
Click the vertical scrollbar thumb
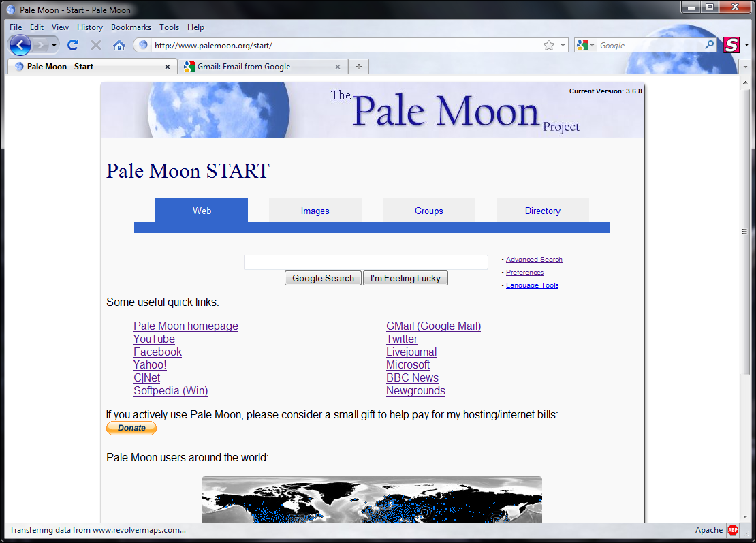click(745, 232)
